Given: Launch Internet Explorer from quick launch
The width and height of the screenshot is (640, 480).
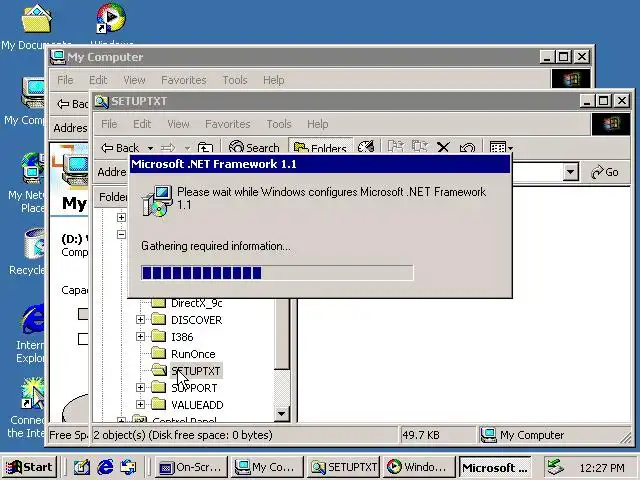Looking at the screenshot, I should 105,467.
